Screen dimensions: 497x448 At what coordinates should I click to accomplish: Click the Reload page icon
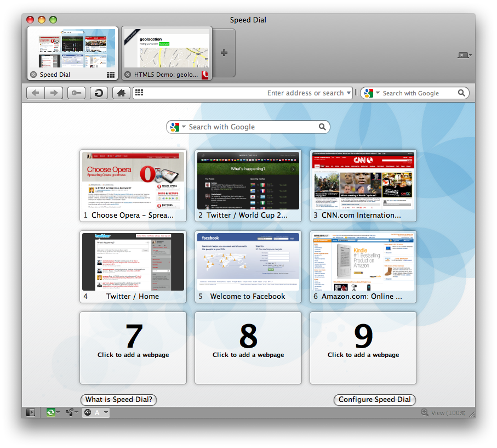click(x=99, y=93)
